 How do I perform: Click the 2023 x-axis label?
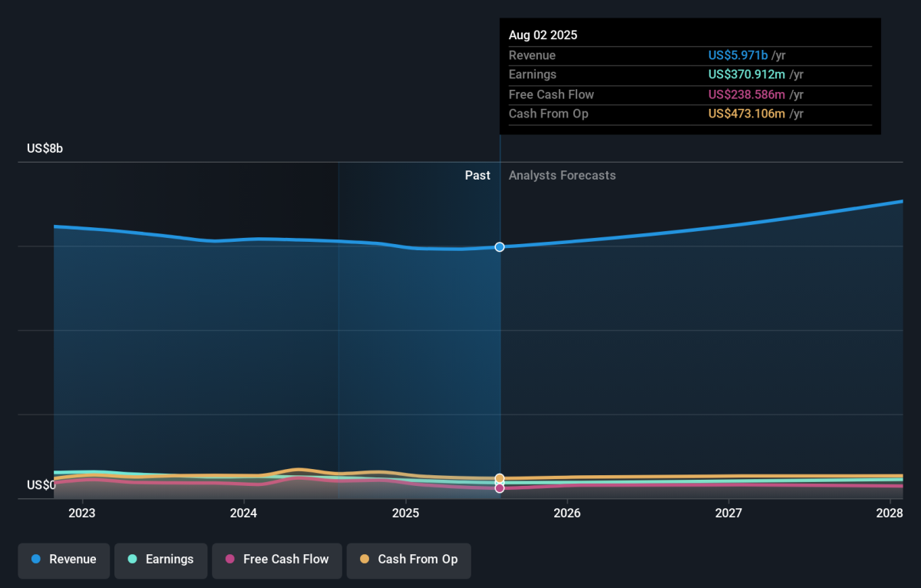tap(81, 513)
